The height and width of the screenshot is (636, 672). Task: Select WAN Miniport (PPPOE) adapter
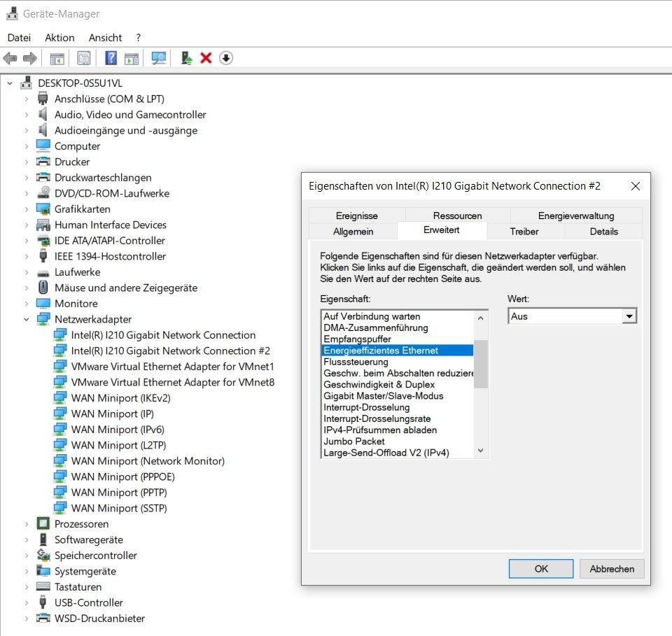123,476
